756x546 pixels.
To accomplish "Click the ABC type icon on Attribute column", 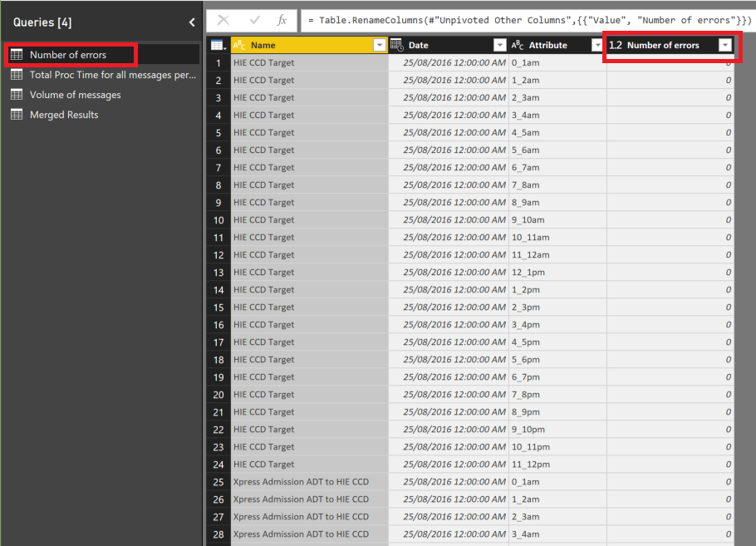I will (x=518, y=46).
